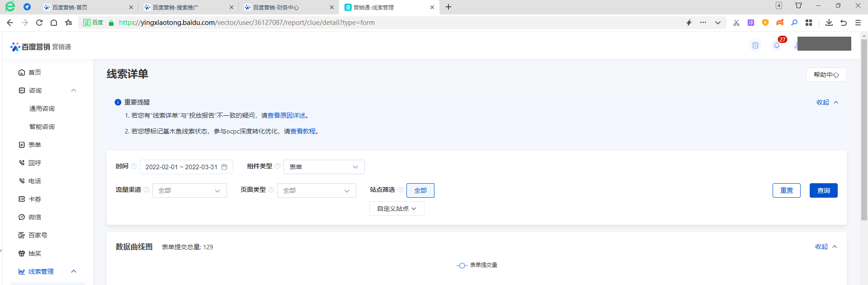
Task: Click the browser download icon
Action: coord(829,23)
